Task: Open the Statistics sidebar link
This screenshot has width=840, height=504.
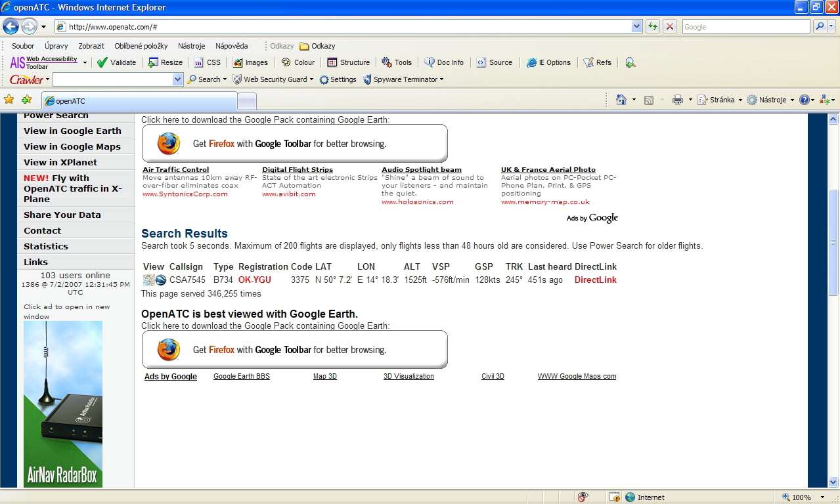Action: tap(46, 246)
